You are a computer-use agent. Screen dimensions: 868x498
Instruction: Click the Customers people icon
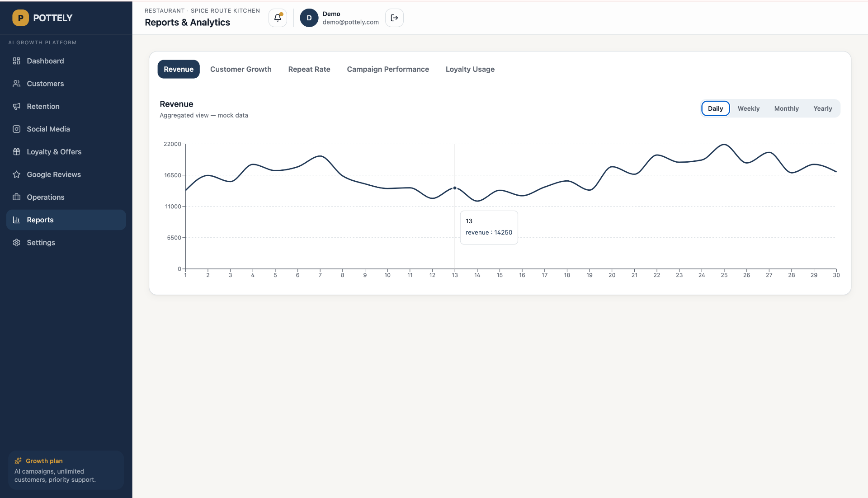(x=17, y=84)
